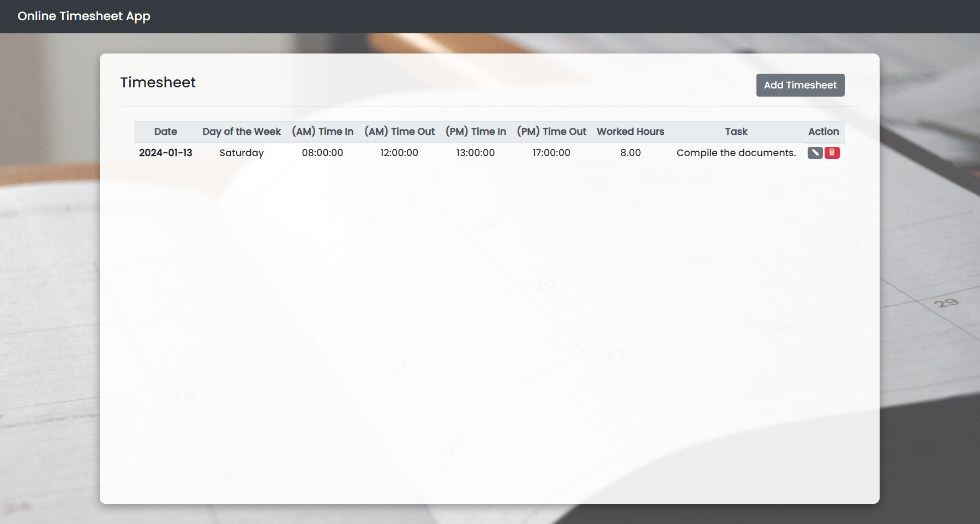Select the Worked Hours column header

coord(630,132)
